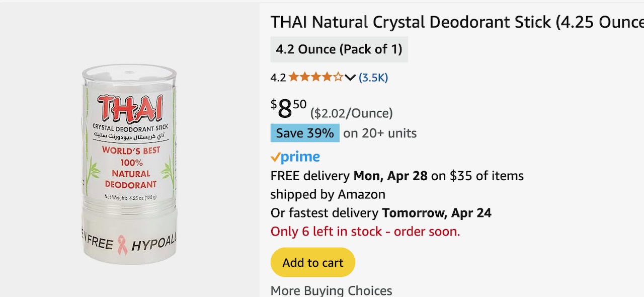Click the pink ribbon icon on the product
The width and height of the screenshot is (644, 297).
coord(122,245)
